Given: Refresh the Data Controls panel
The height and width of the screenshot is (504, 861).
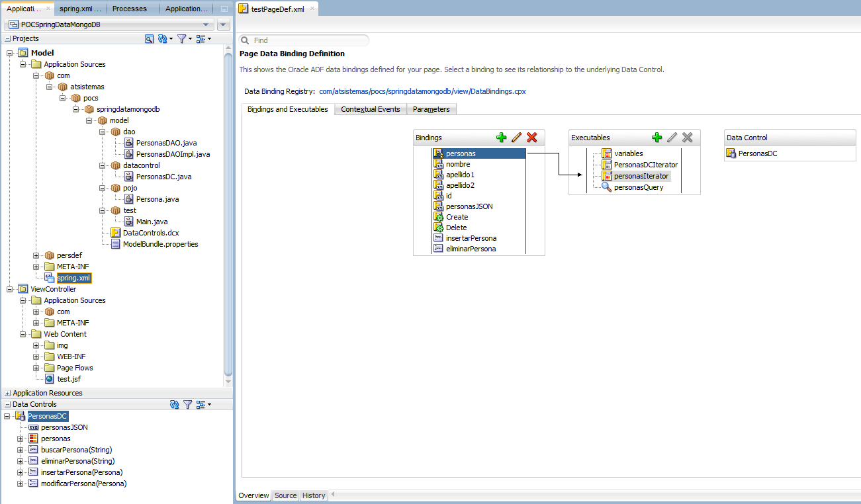Looking at the screenshot, I should pyautogui.click(x=174, y=404).
